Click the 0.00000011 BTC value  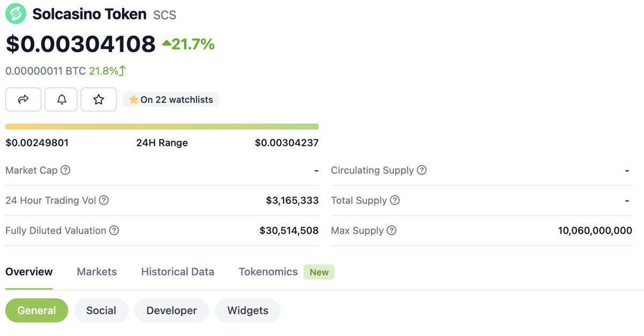click(x=46, y=71)
